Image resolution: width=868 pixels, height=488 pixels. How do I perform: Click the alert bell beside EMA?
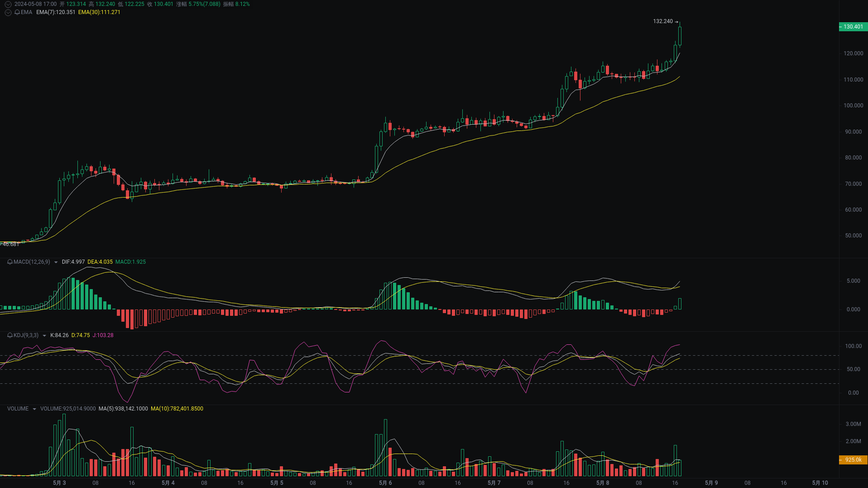(16, 12)
